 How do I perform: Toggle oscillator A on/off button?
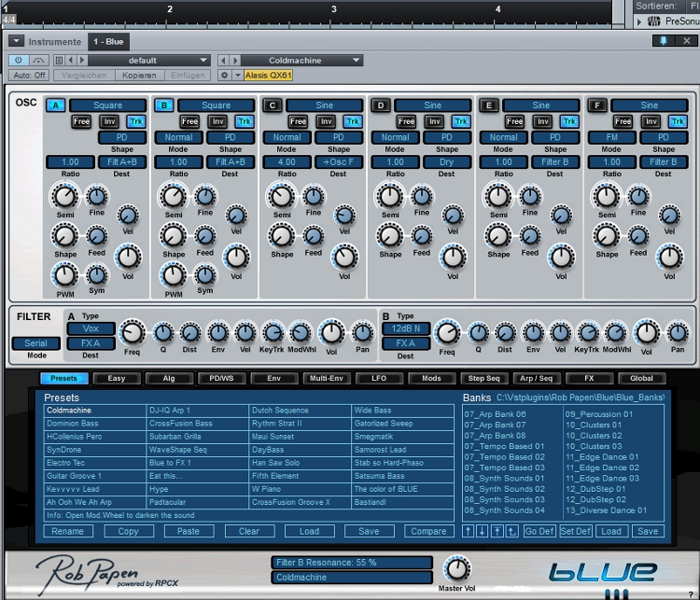tap(55, 105)
